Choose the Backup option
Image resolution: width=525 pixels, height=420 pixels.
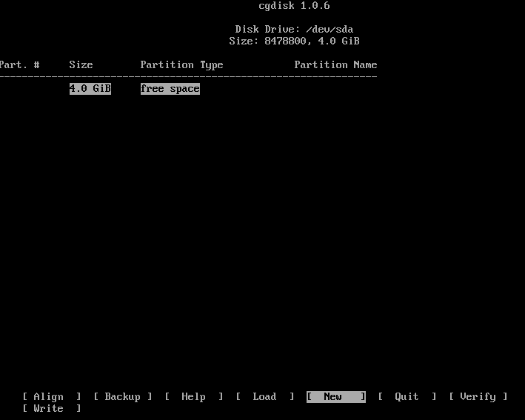[122, 396]
